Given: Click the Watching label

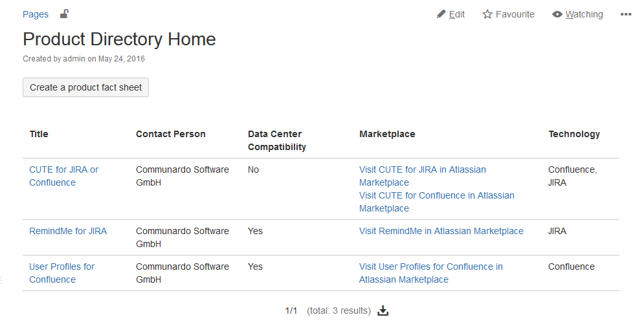Looking at the screenshot, I should (584, 14).
